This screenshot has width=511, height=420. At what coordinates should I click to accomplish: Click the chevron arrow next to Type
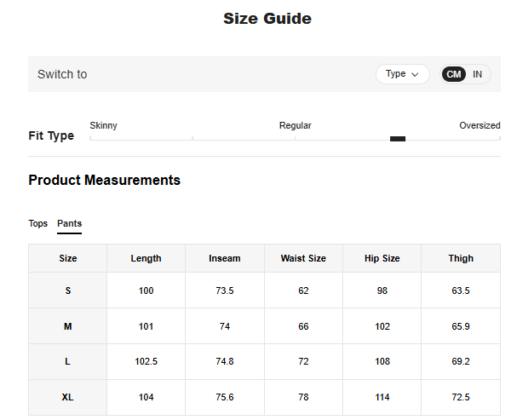416,74
